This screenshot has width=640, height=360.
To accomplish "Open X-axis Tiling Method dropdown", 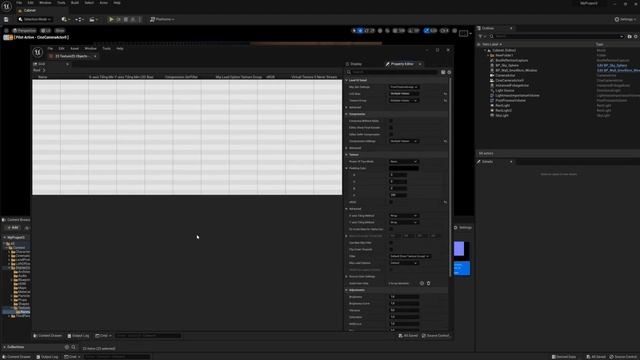I will (x=404, y=216).
